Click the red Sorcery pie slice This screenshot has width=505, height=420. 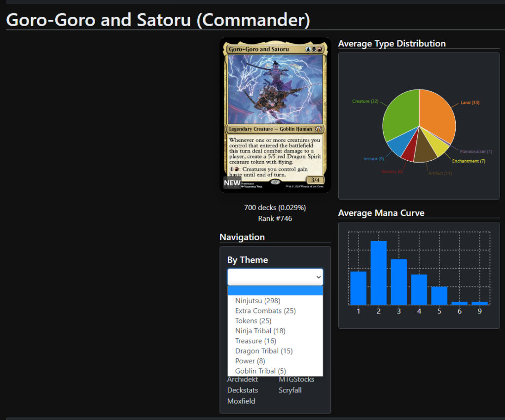[x=410, y=151]
